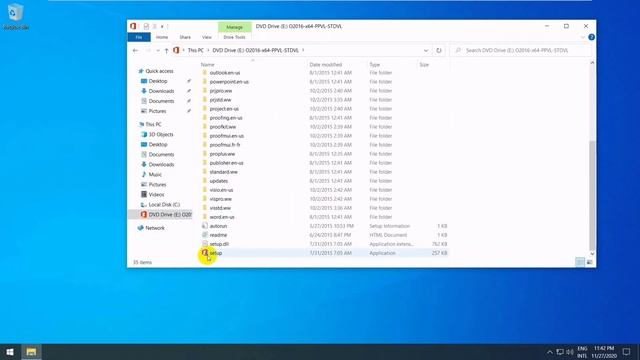The height and width of the screenshot is (360, 640).
Task: Click the file list vertical scrollbar
Action: point(592,195)
